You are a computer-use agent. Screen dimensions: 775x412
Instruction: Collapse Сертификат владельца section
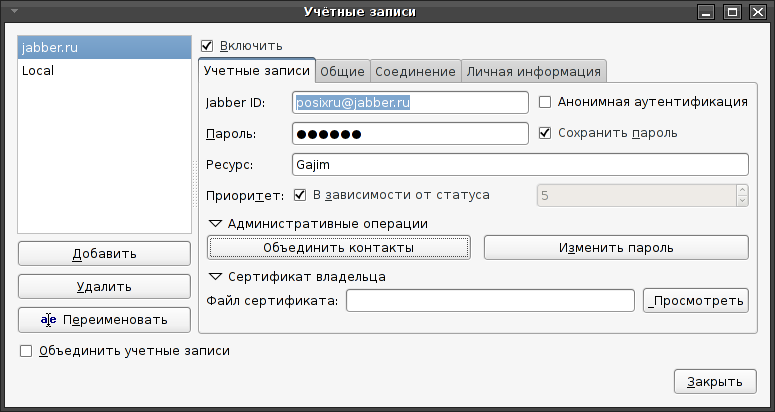coord(215,277)
